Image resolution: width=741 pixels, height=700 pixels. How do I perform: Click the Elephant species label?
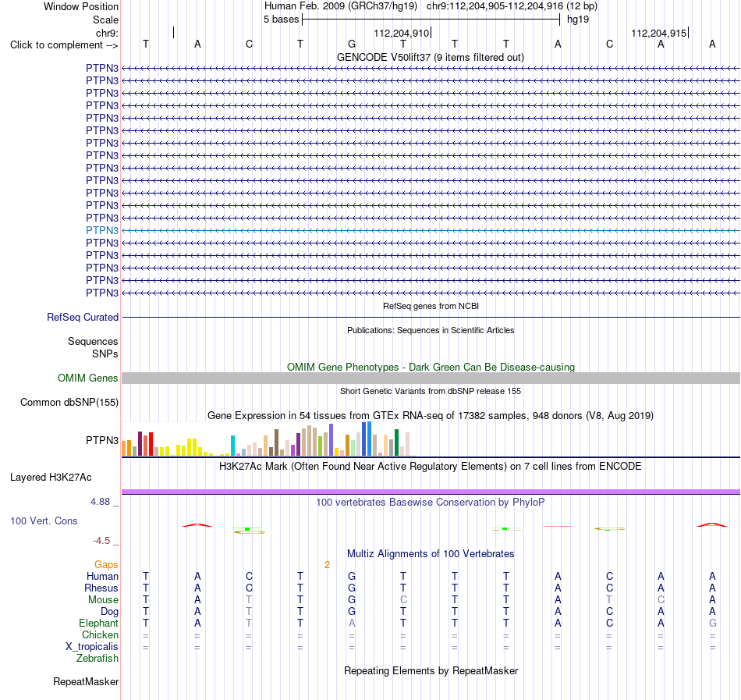(x=98, y=623)
